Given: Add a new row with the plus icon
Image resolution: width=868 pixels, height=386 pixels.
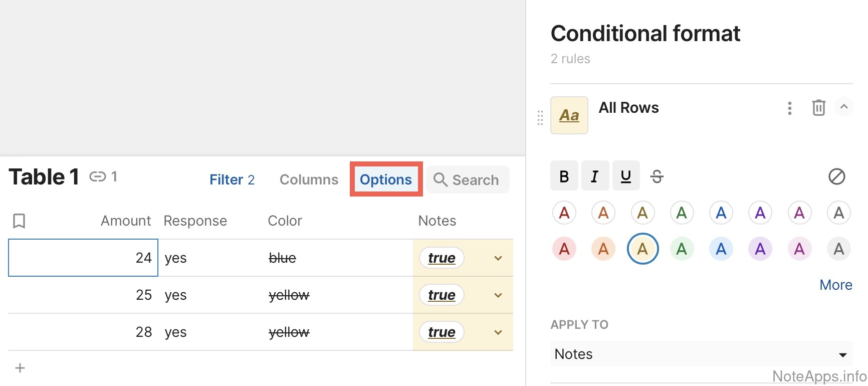Looking at the screenshot, I should [20, 368].
